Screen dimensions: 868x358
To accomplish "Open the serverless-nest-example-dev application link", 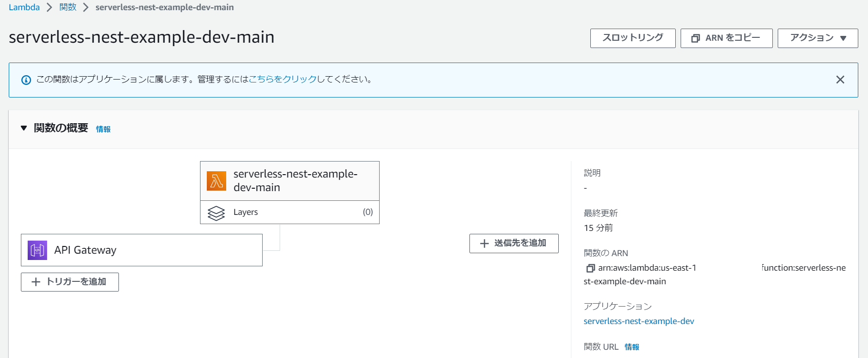I will coord(639,321).
